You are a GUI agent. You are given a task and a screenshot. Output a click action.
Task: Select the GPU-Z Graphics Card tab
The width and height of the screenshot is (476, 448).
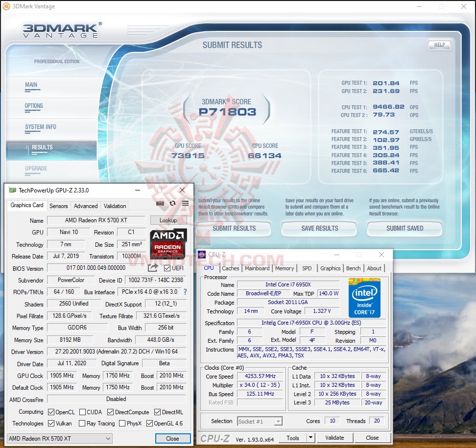(x=27, y=206)
